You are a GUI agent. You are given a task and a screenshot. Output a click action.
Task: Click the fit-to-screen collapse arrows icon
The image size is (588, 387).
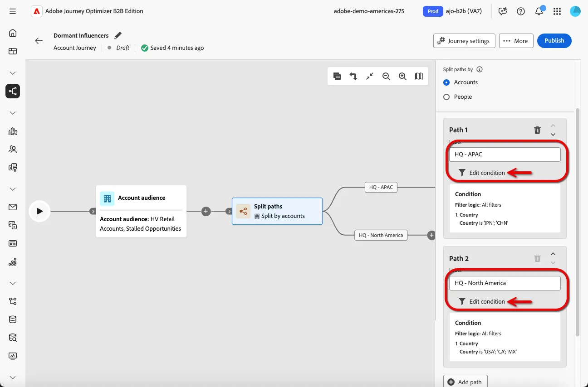[x=370, y=76]
